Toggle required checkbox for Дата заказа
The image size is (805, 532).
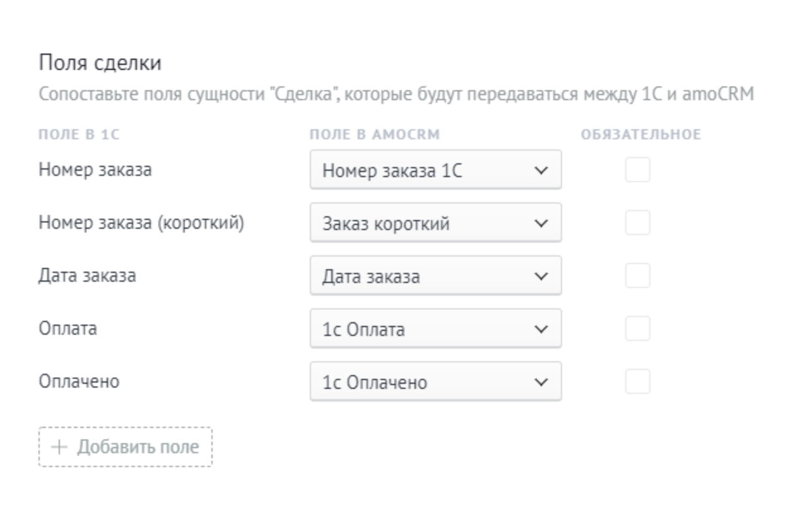637,276
